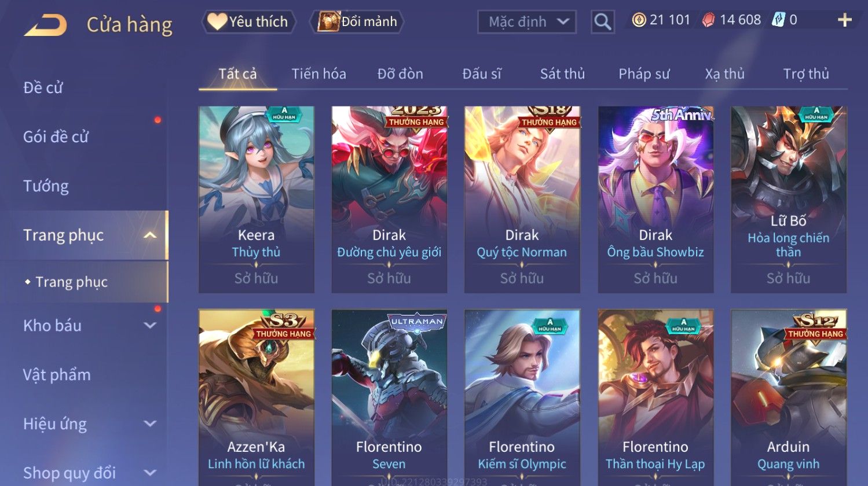Tap the red ruby currency icon
The height and width of the screenshot is (486, 868).
[708, 20]
